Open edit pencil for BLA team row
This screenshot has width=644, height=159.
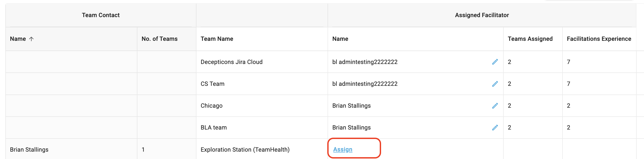point(495,127)
